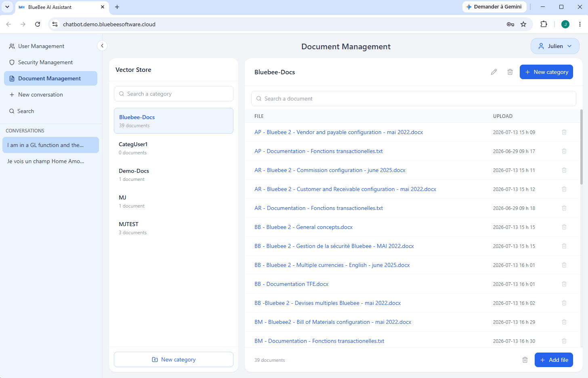Click New category at bottom of Vector Store
The height and width of the screenshot is (378, 588).
(174, 359)
